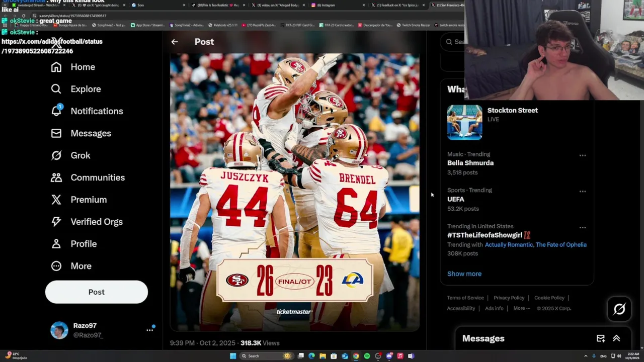The height and width of the screenshot is (362, 644).
Task: Open the Explore search icon item
Action: point(76,89)
